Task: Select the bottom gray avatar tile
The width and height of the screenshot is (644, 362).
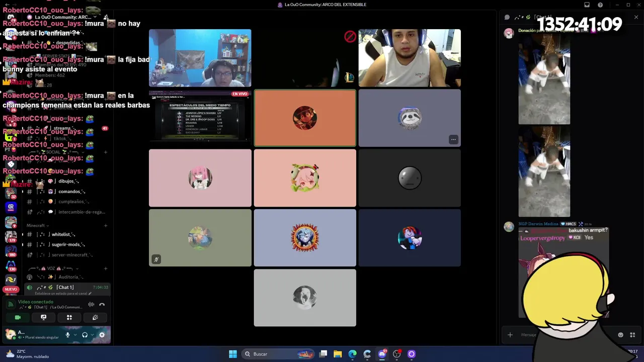Action: click(305, 298)
